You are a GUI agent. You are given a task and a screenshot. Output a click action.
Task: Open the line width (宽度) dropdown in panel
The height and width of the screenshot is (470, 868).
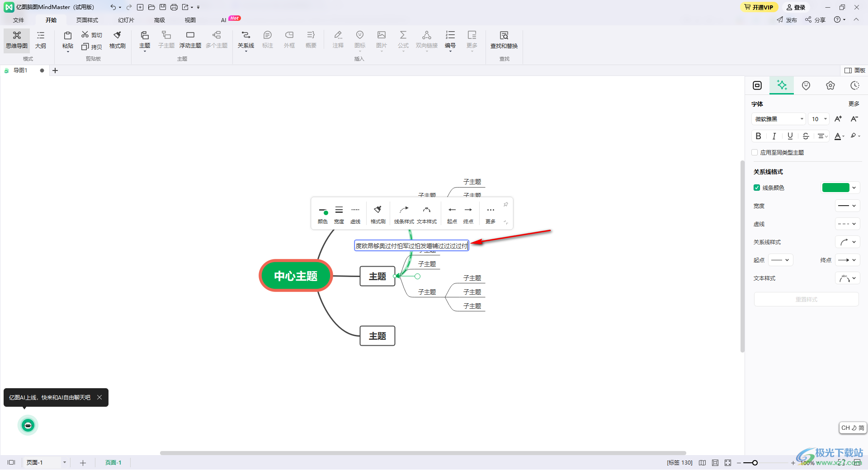tap(847, 206)
